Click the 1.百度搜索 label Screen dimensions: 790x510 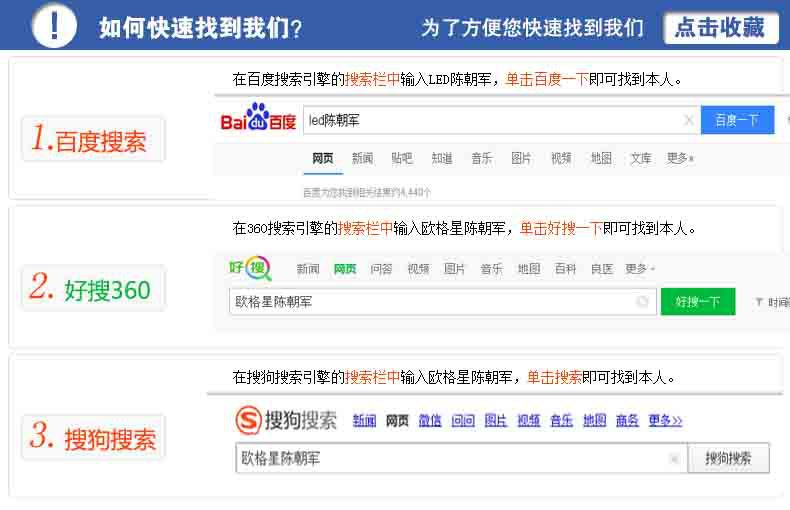click(93, 139)
